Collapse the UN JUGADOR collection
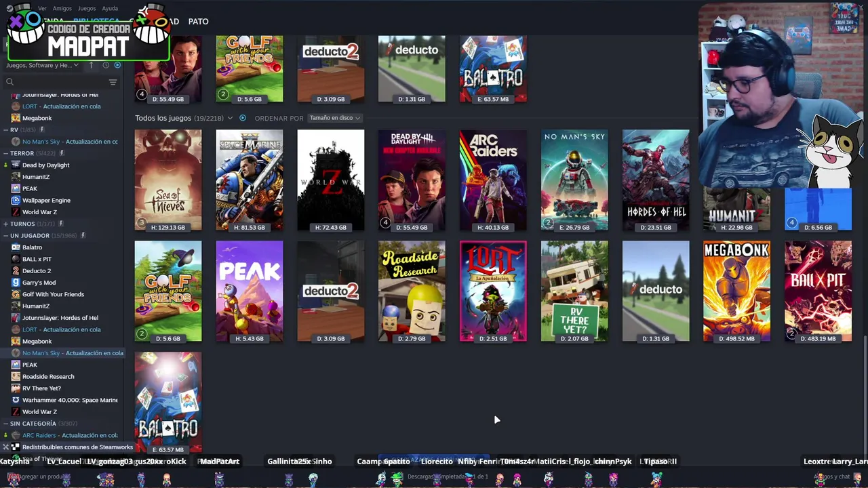The width and height of the screenshot is (868, 488). click(x=5, y=235)
